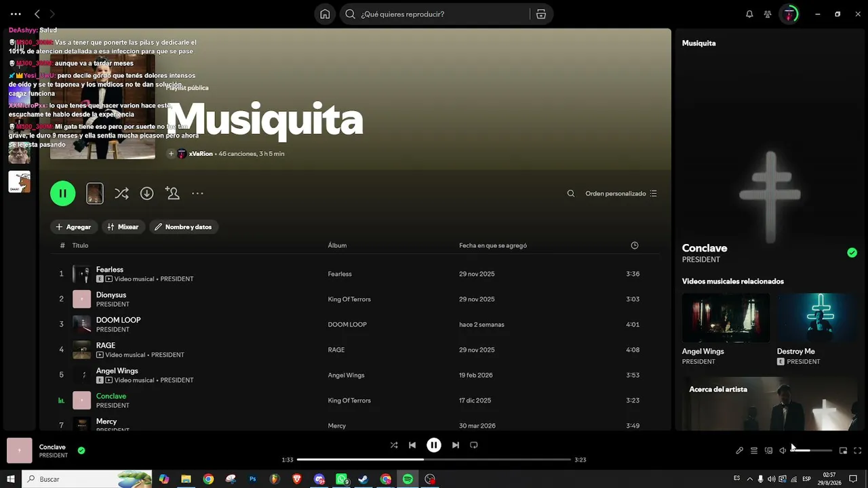Skip to the previous track
This screenshot has width=868, height=488.
pos(412,445)
